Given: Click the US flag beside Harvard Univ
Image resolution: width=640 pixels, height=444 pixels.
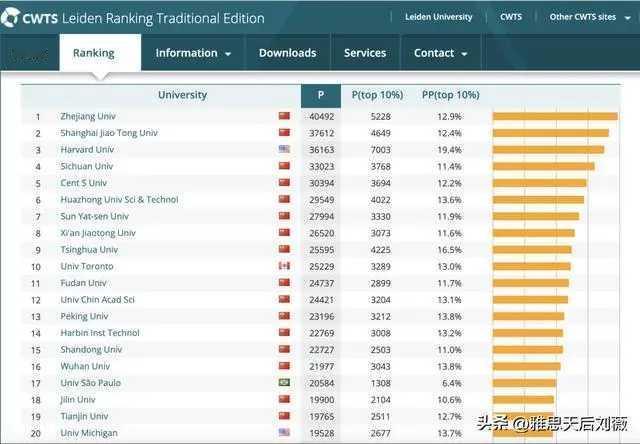Looking at the screenshot, I should click(x=284, y=149).
